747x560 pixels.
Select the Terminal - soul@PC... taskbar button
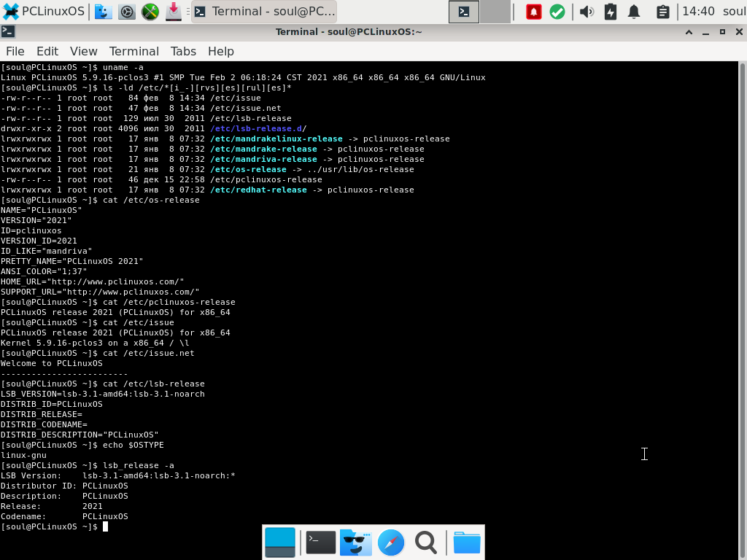264,12
